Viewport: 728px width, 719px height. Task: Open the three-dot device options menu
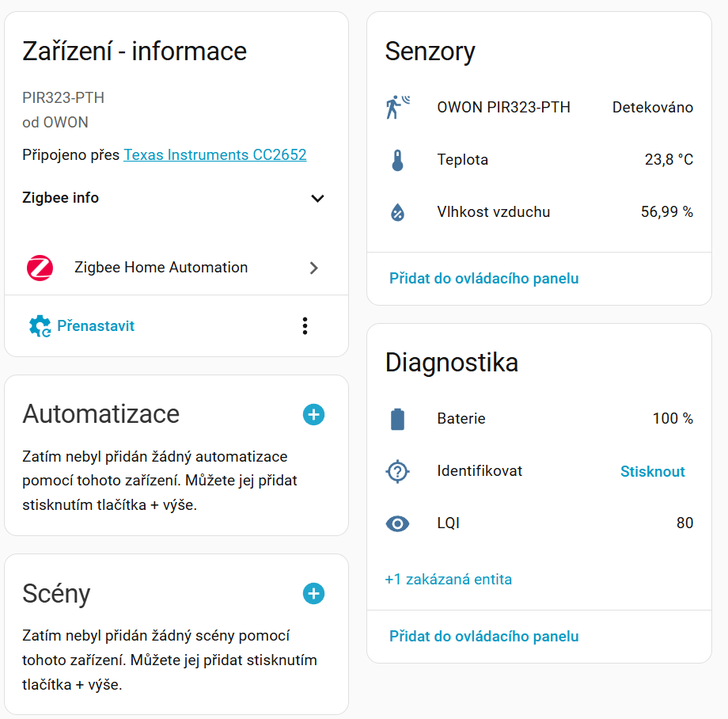pyautogui.click(x=305, y=326)
